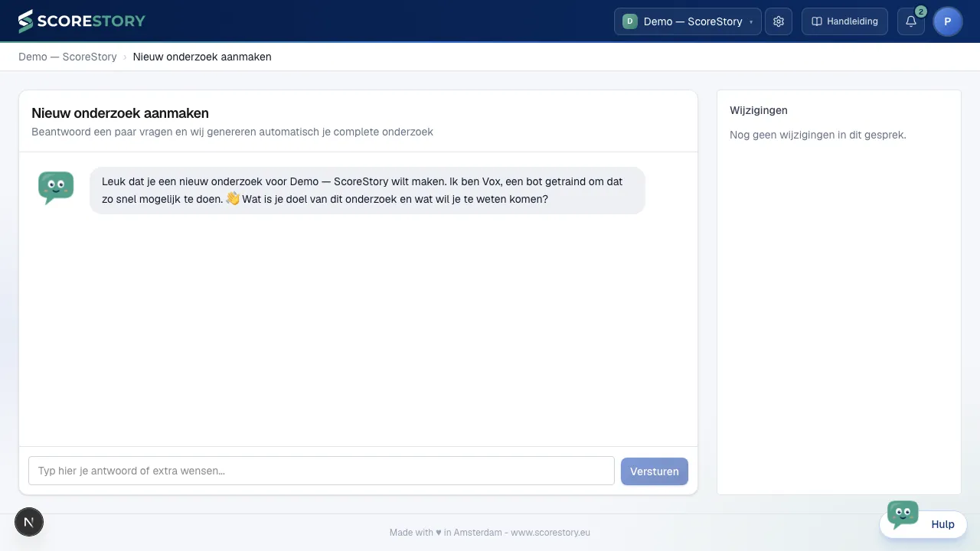Open the Handleiding guide
Screen dimensions: 980x551
click(x=844, y=21)
